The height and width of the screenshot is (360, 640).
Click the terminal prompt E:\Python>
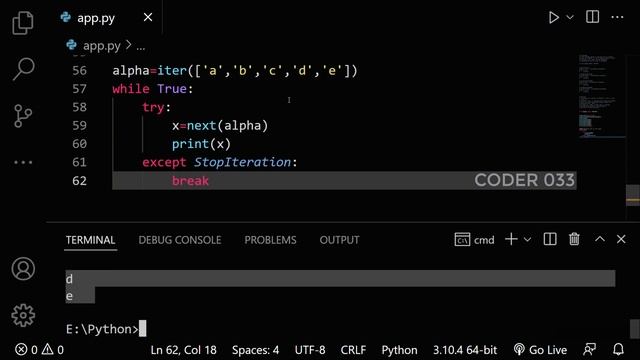[102, 329]
